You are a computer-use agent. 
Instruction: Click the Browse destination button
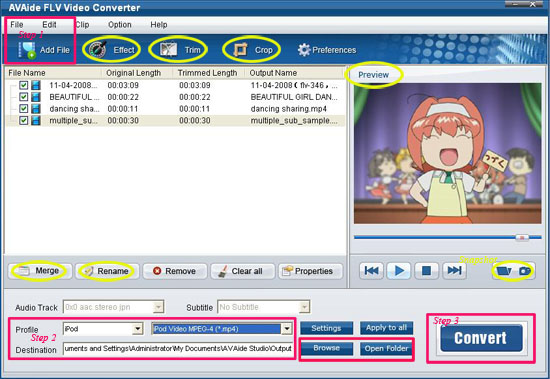pos(326,348)
